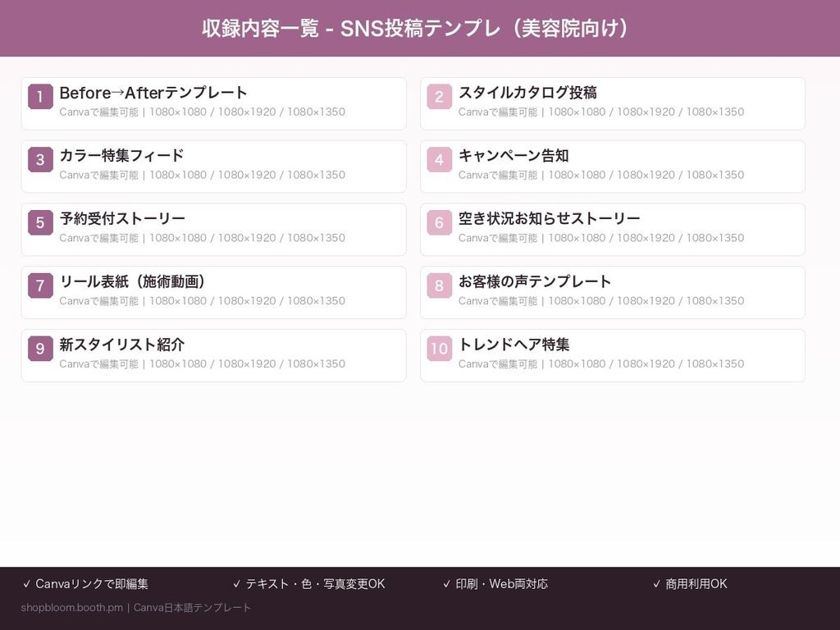Open the リール表紙（施術動画）template card
Screen dimensions: 840x630
pyautogui.click(x=213, y=292)
